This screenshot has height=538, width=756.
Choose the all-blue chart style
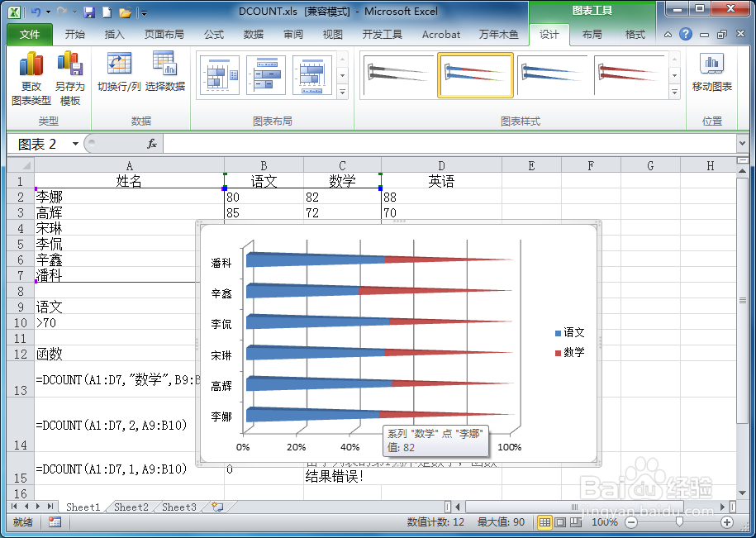(x=553, y=75)
